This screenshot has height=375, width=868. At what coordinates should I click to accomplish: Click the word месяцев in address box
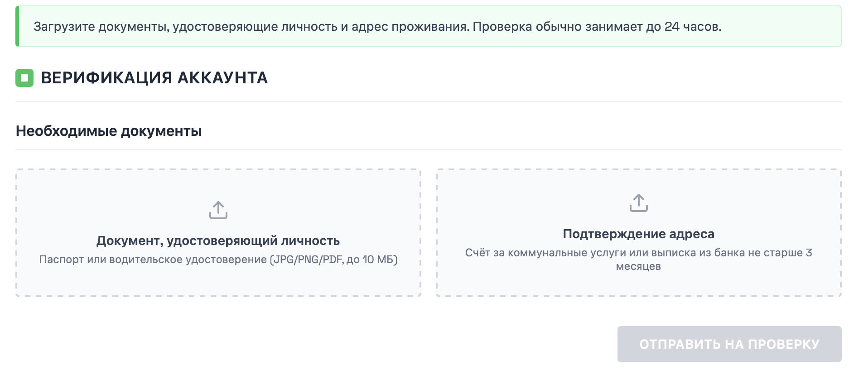(x=638, y=266)
